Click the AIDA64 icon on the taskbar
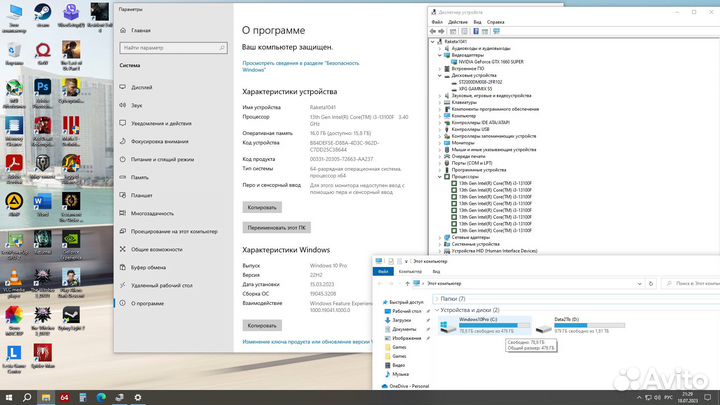 point(64,397)
